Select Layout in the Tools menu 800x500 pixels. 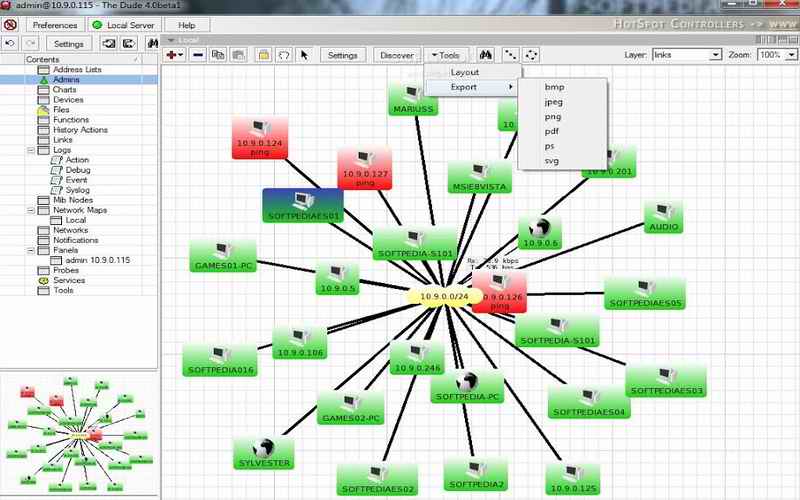coord(465,73)
